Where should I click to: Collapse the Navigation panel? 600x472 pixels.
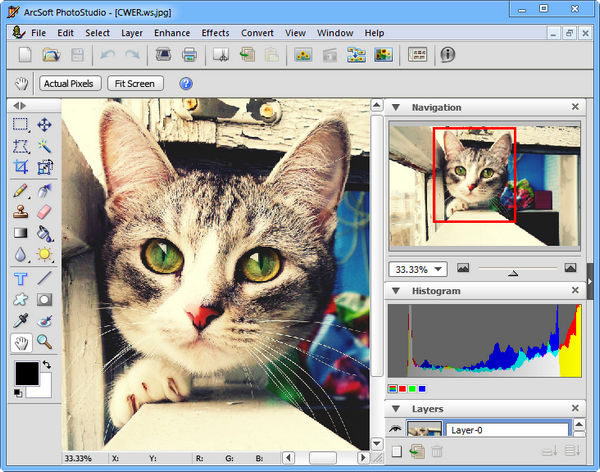click(396, 107)
